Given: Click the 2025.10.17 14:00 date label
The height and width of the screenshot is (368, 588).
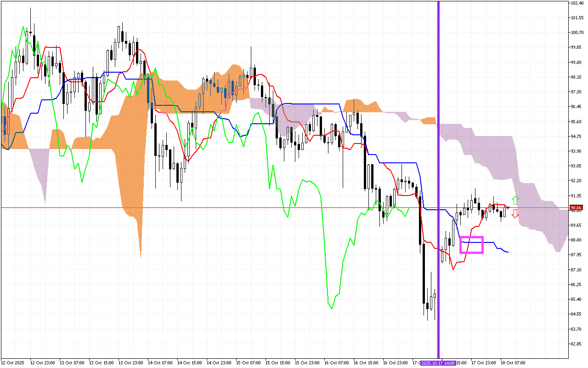Looking at the screenshot, I should point(438,363).
